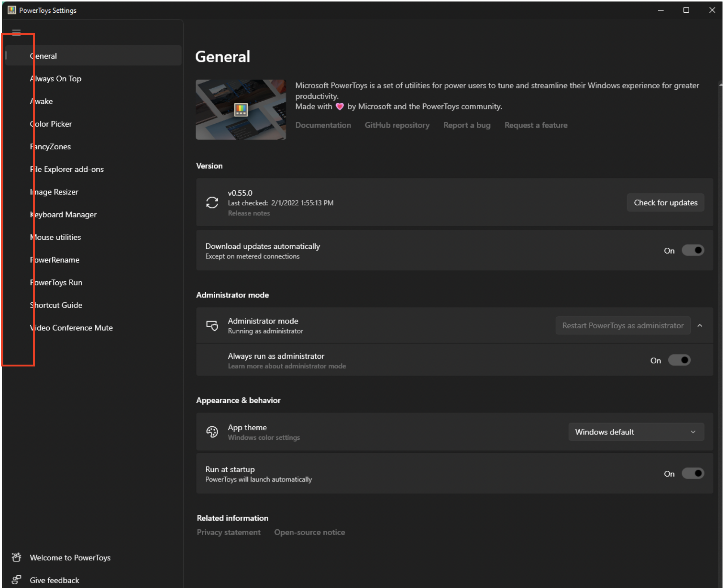Select FancyZones in the sidebar

(50, 146)
